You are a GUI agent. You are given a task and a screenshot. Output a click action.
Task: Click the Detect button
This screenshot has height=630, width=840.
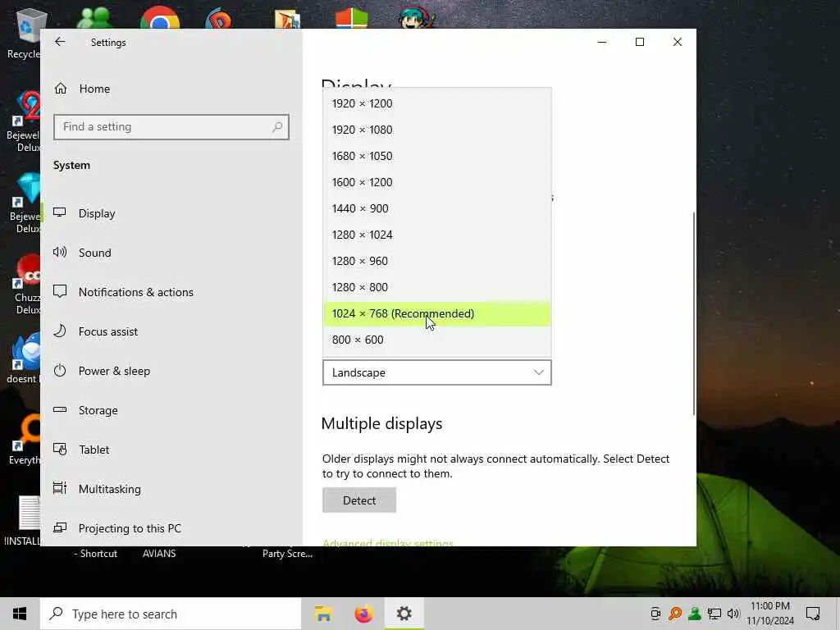359,500
